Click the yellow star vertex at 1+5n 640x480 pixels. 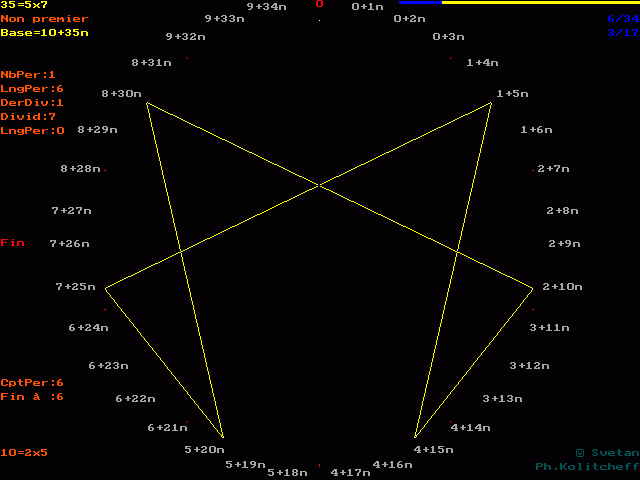pyautogui.click(x=491, y=103)
